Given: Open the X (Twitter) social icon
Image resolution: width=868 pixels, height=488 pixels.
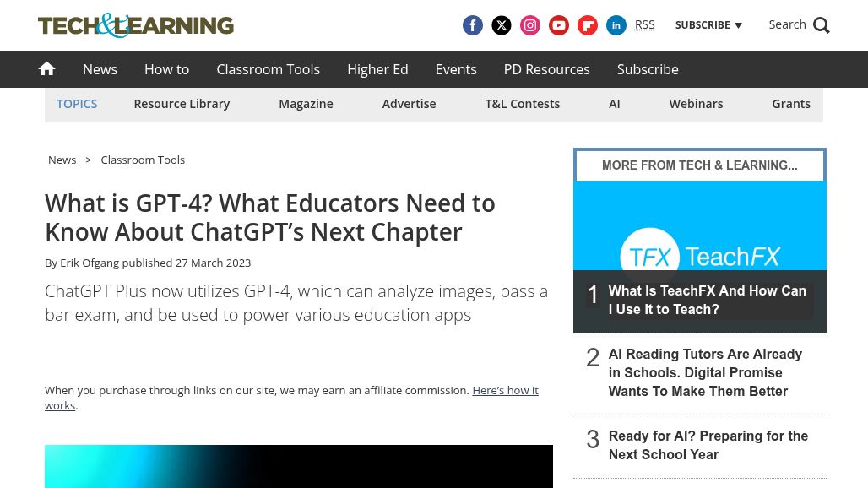Looking at the screenshot, I should tap(501, 25).
